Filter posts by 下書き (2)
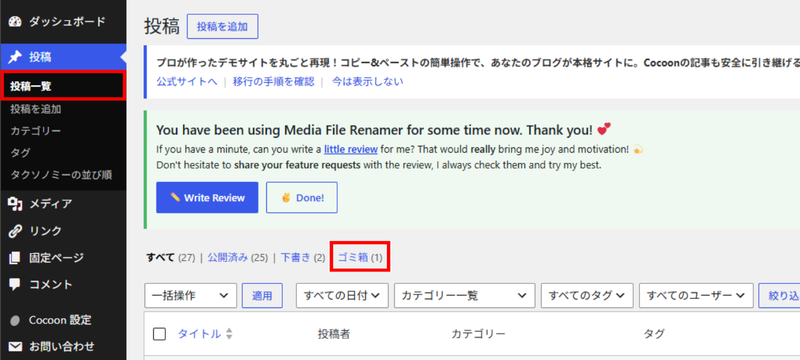Screen dimensions: 800x360 click(303, 258)
